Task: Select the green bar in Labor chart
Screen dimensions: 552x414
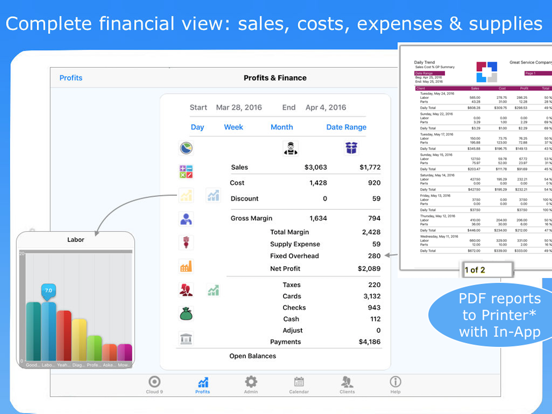Action: click(94, 348)
